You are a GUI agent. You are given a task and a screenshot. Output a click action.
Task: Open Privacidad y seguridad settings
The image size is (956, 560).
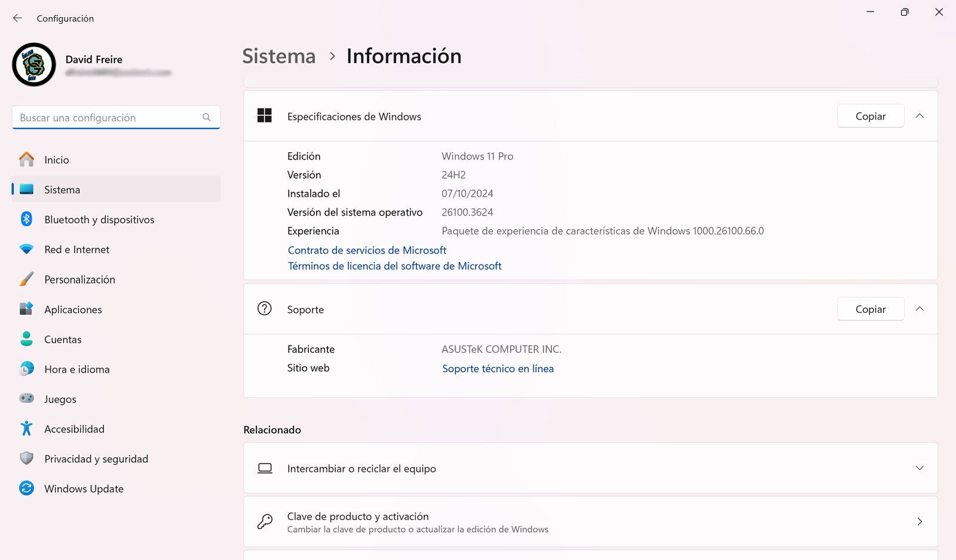coord(96,459)
